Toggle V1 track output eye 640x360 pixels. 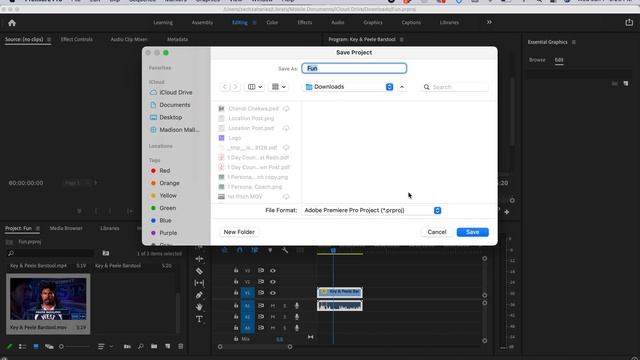pyautogui.click(x=273, y=293)
